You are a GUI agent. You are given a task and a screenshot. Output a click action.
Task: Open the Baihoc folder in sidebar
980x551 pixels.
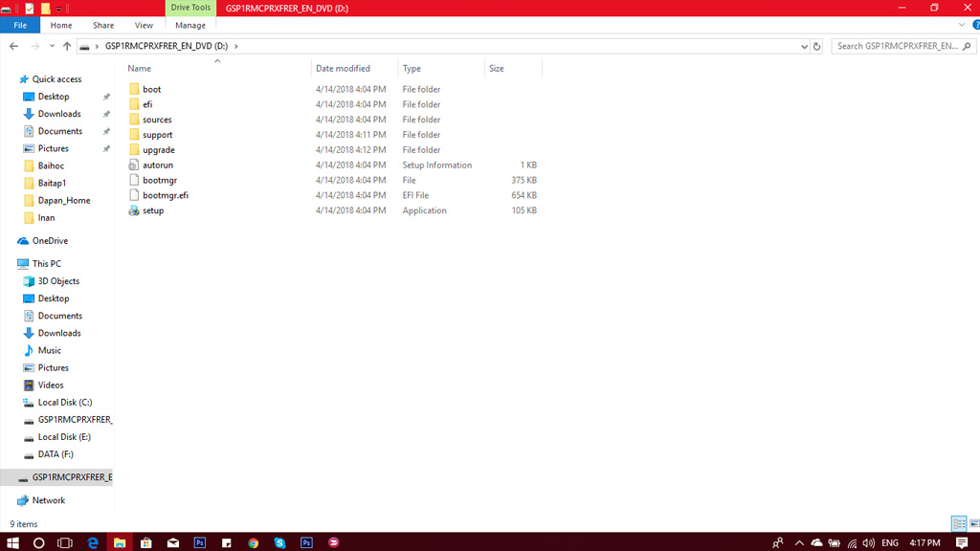(52, 166)
